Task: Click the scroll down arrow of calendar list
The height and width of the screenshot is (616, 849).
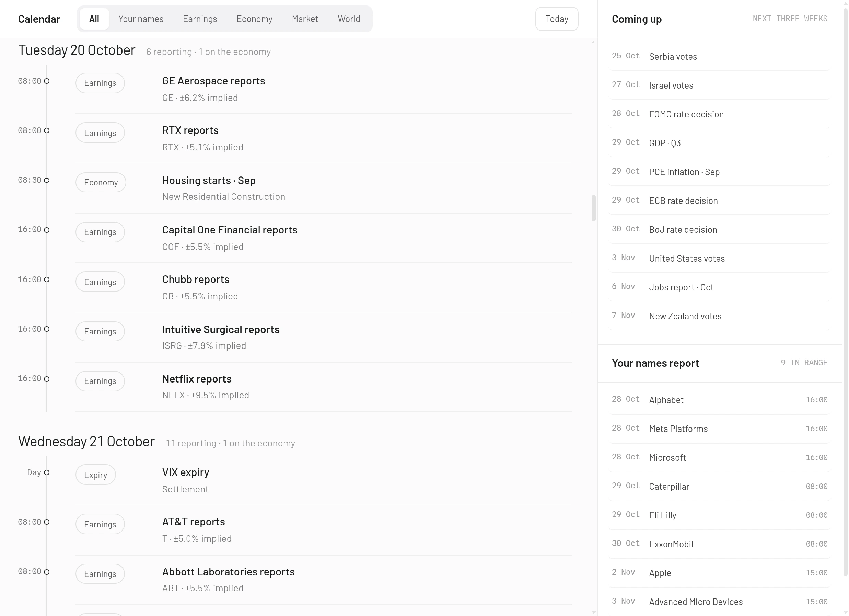Action: [593, 612]
